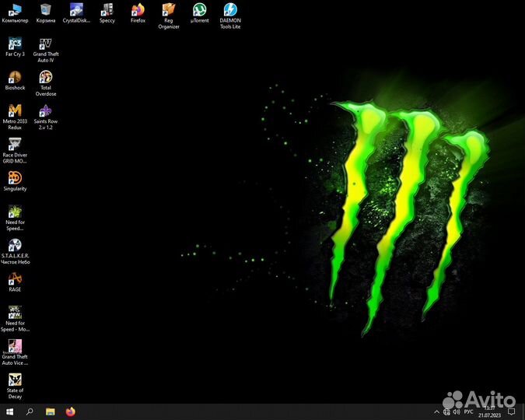This screenshot has height=420, width=525.
Task: Open the Windows Start menu
Action: [x=10, y=411]
